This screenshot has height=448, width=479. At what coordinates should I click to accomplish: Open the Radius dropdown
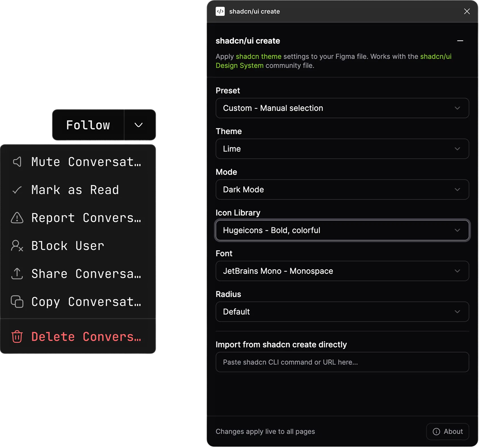(x=342, y=312)
